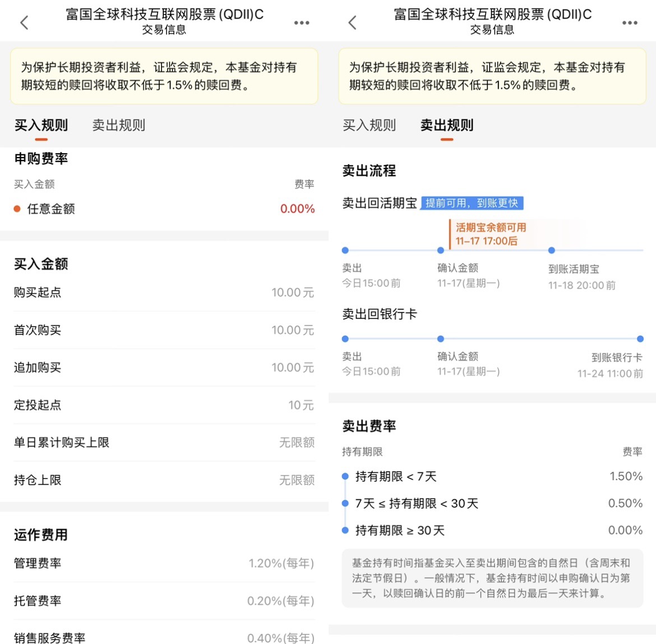Tap the 销售服务费率 row
The width and height of the screenshot is (656, 644).
coord(164,638)
